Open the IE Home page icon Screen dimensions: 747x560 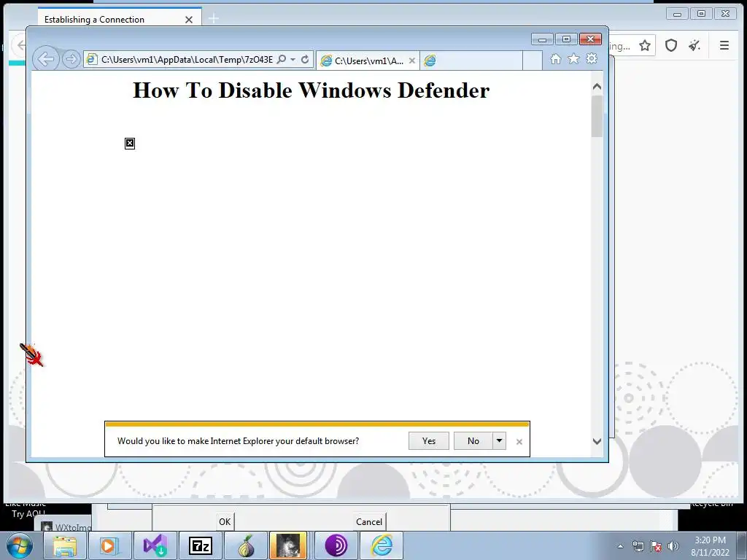coord(555,58)
